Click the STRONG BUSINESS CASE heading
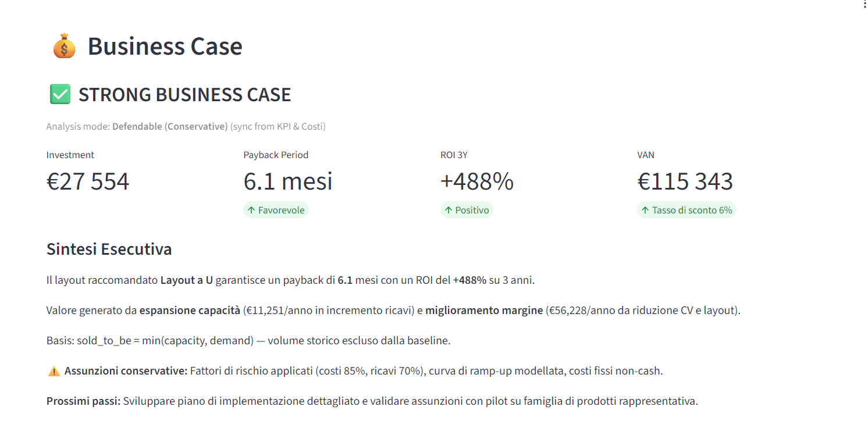This screenshot has height=442, width=868. [x=184, y=94]
